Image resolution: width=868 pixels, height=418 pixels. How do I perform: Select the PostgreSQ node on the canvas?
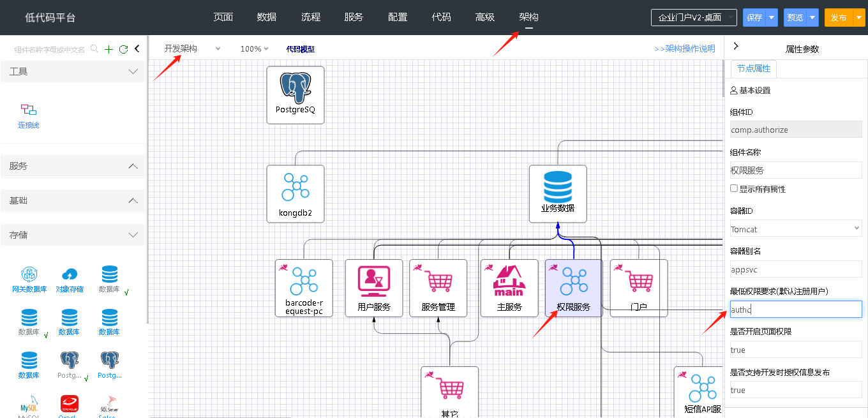coord(296,94)
